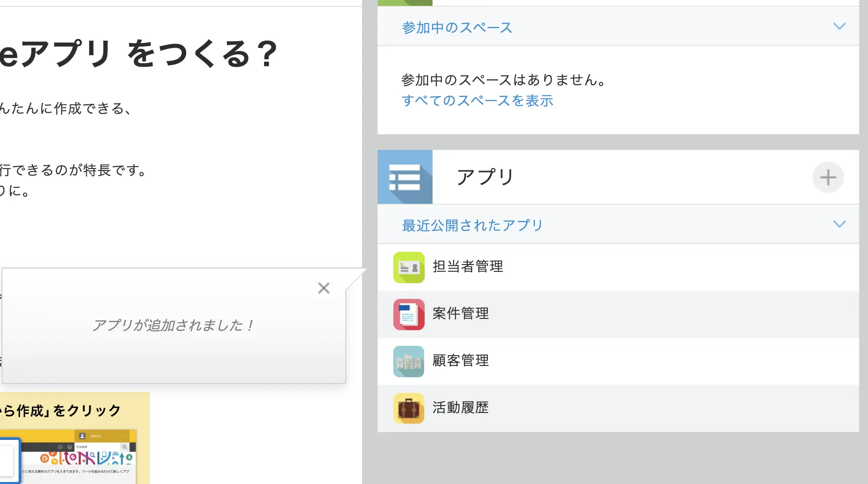Click the 参加中のスペースはありません message
Screen dimensions: 868x484
(505, 80)
